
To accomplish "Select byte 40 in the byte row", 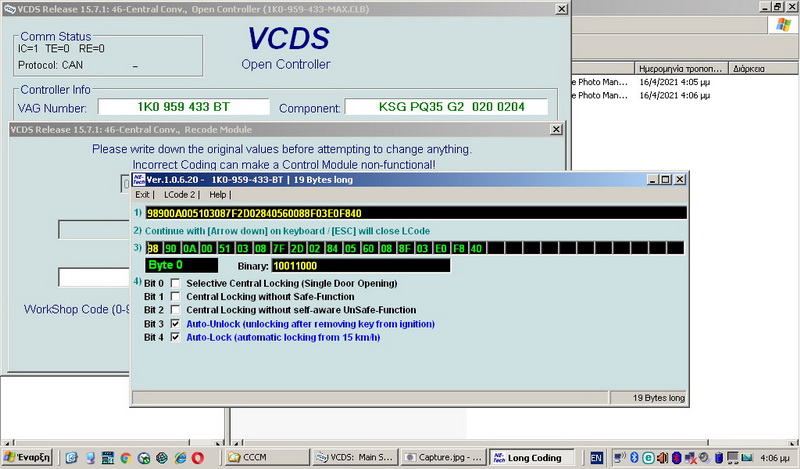I will (477, 249).
